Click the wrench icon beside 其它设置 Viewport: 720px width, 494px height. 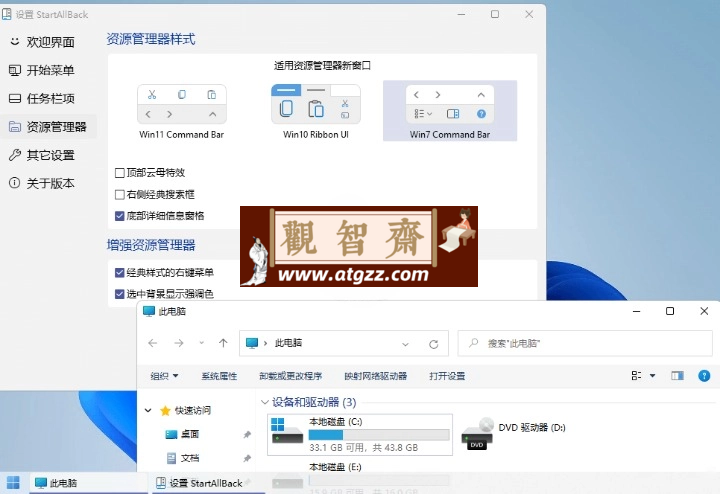(15, 155)
